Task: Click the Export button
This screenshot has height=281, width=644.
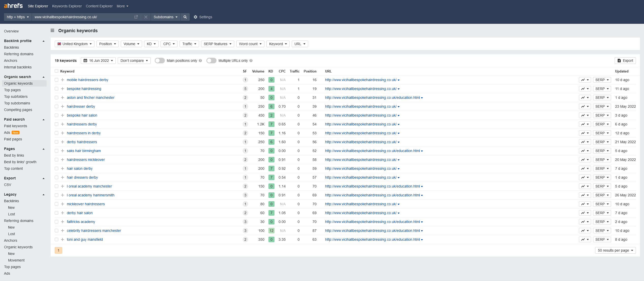Action: click(x=625, y=61)
